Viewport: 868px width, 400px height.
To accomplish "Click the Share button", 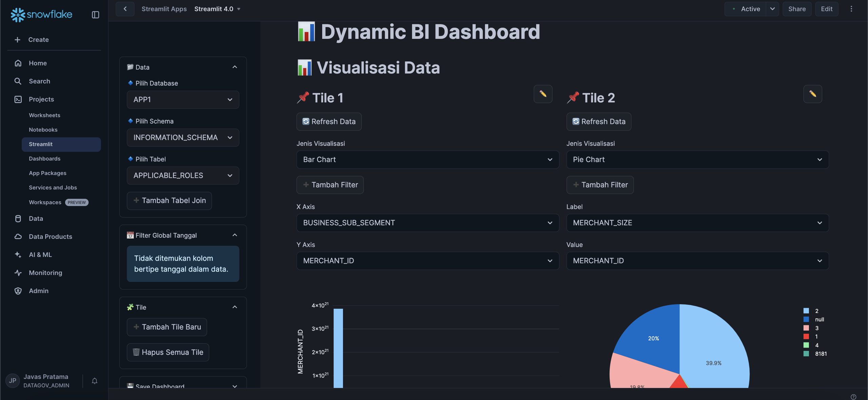I will coord(797,9).
